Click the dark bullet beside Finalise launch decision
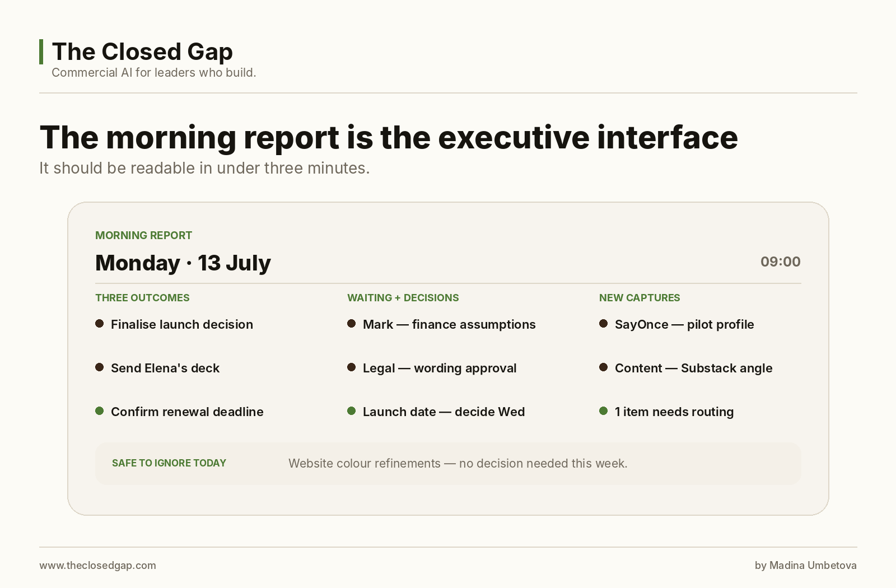This screenshot has width=896, height=588. [100, 324]
